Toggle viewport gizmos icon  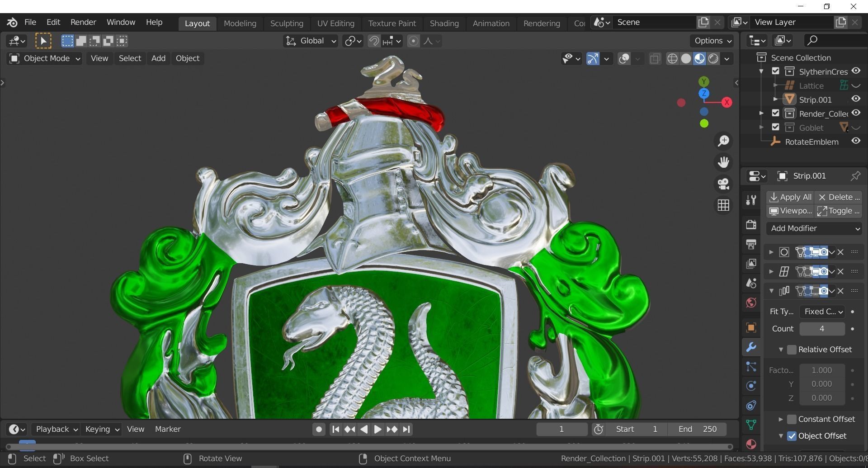[593, 59]
